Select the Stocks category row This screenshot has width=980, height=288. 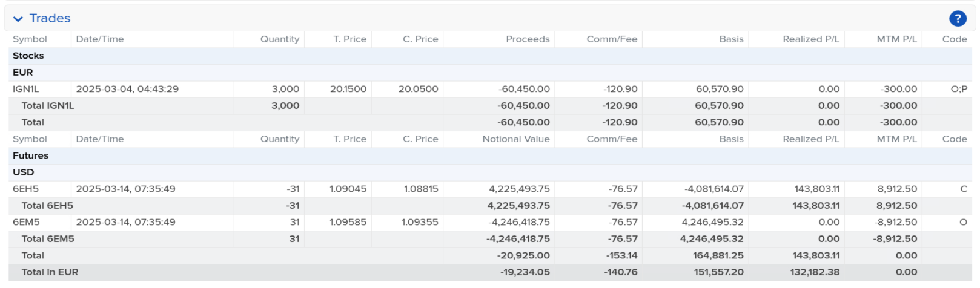[x=490, y=56]
